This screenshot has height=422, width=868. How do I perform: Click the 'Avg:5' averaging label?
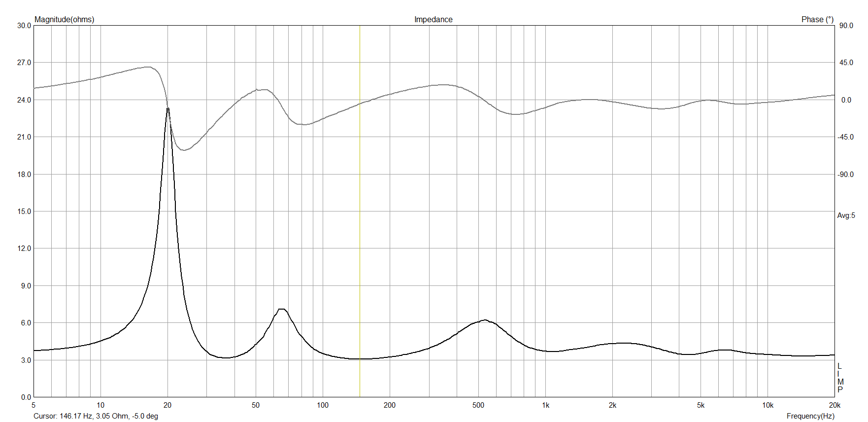tap(846, 215)
